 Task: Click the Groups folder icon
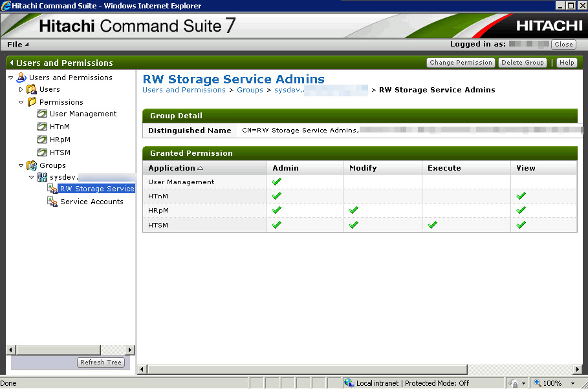(32, 165)
